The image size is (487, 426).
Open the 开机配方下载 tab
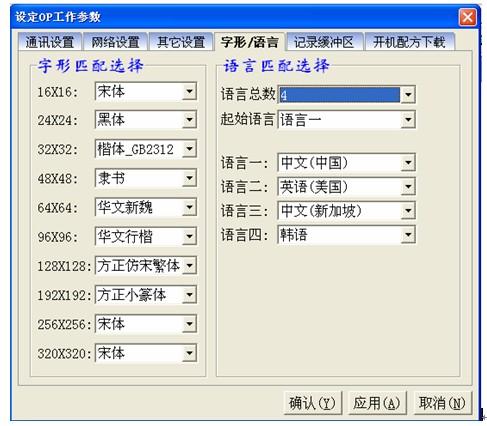pos(409,42)
